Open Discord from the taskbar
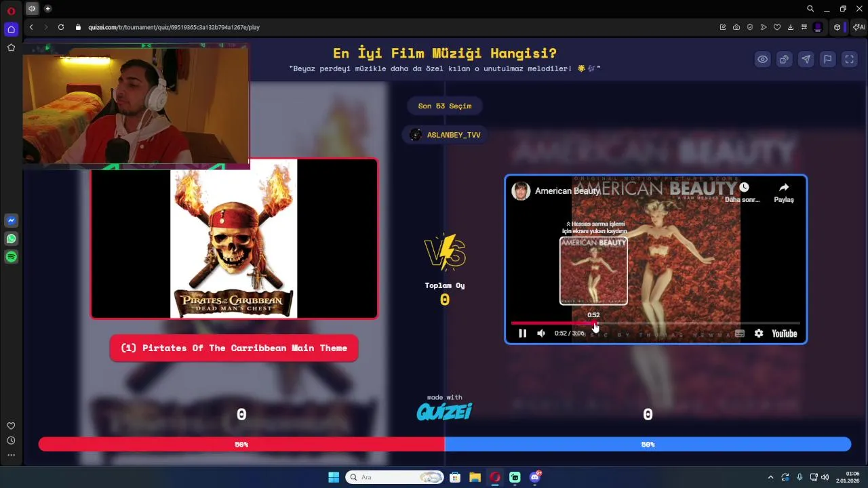 [535, 477]
